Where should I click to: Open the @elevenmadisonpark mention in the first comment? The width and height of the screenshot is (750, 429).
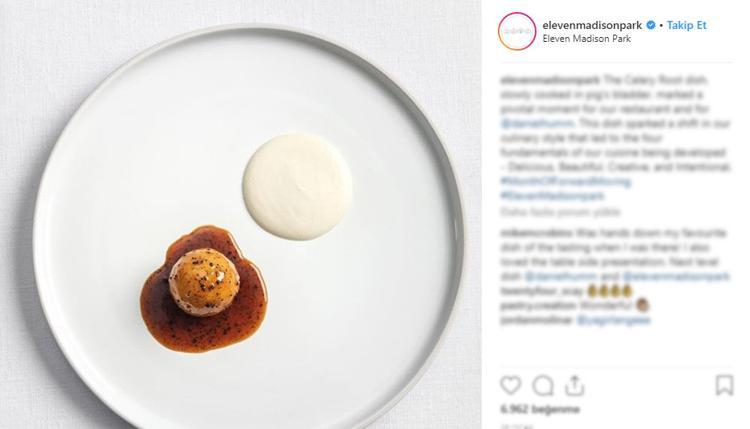(676, 276)
